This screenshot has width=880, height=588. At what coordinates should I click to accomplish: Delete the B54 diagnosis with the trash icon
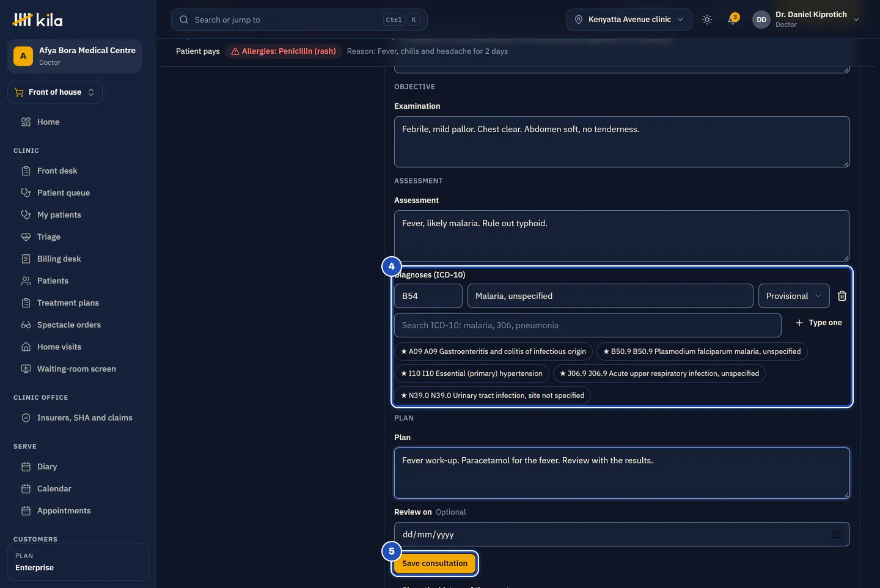click(842, 296)
